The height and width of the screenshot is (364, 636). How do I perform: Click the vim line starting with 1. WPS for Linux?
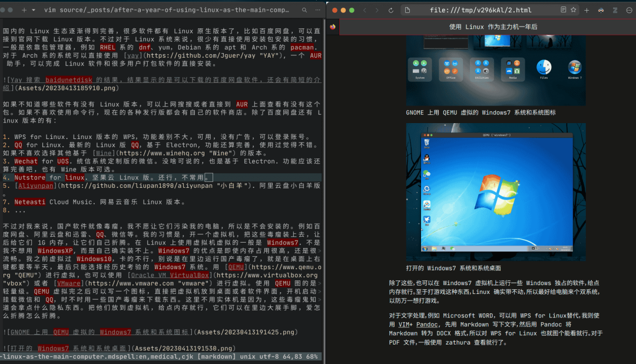[158, 137]
